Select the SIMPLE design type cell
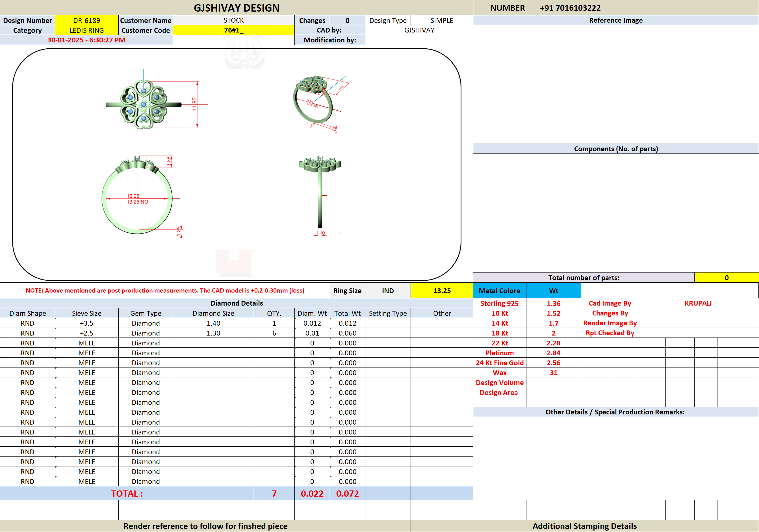The image size is (759, 532). point(442,20)
